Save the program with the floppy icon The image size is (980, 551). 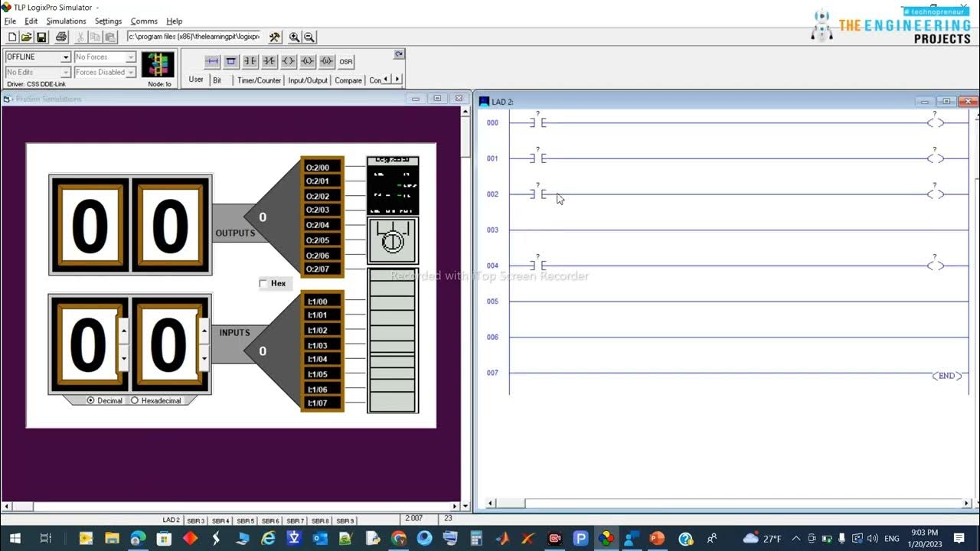pyautogui.click(x=41, y=37)
